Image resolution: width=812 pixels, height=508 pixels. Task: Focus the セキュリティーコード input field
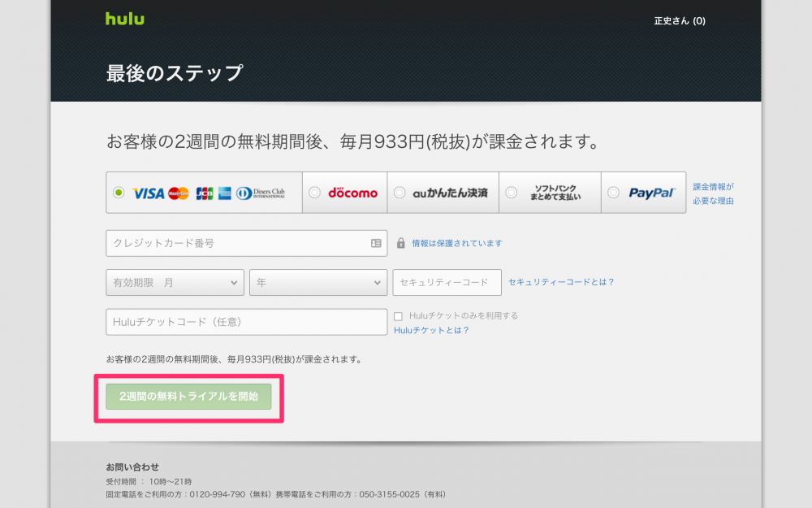447,283
